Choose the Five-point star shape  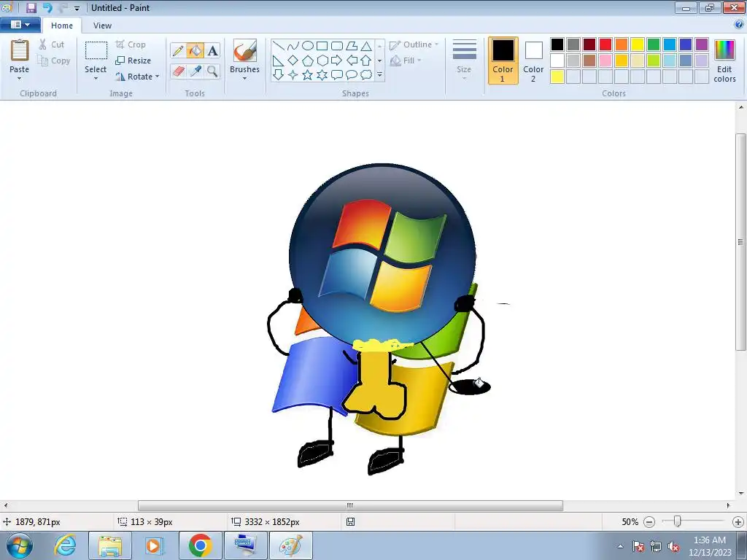tap(308, 75)
